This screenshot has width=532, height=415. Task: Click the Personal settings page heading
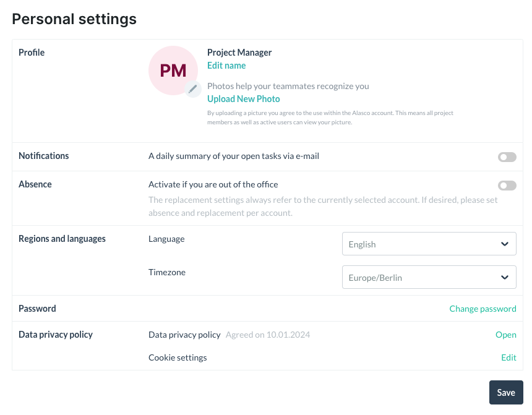click(74, 19)
